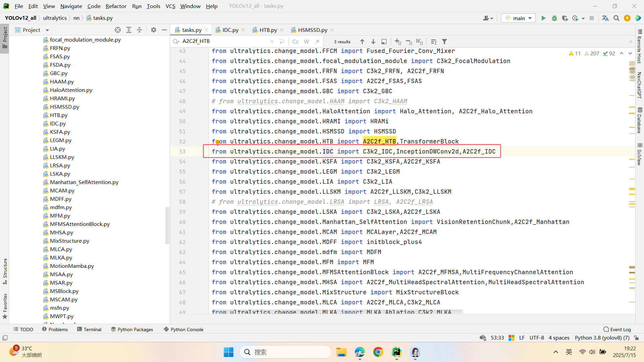Viewport: 644px width, 362px height.
Task: Click the Debug bug icon
Action: [554, 18]
